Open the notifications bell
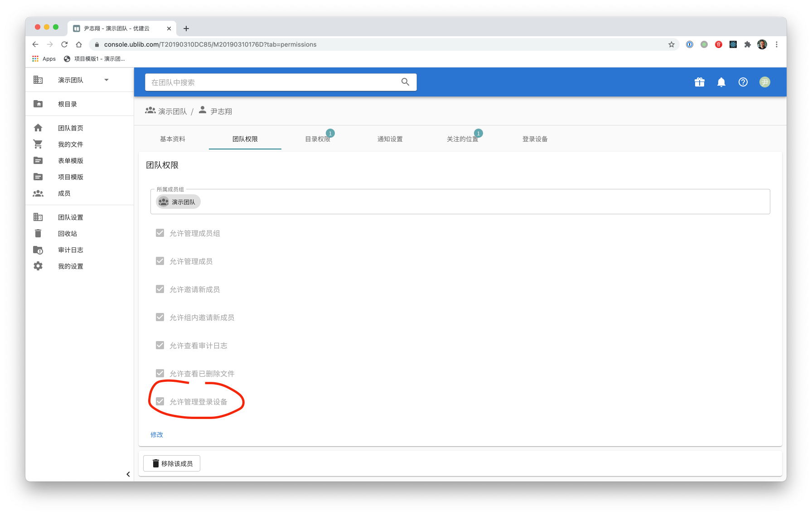 (x=721, y=82)
